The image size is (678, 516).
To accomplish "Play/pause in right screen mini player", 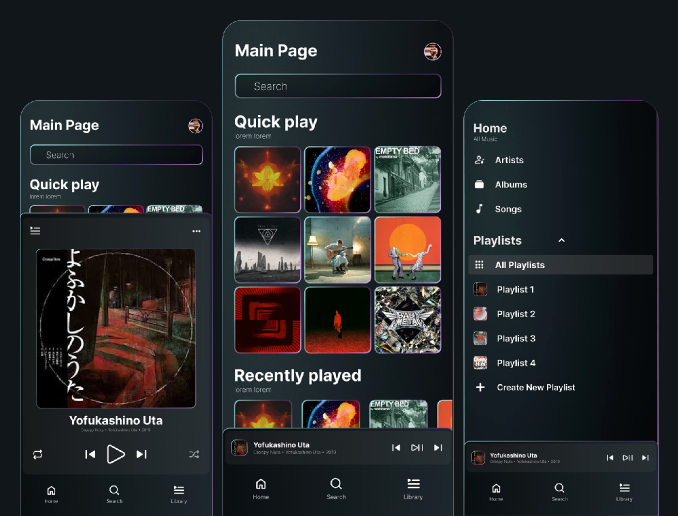I will pos(627,458).
